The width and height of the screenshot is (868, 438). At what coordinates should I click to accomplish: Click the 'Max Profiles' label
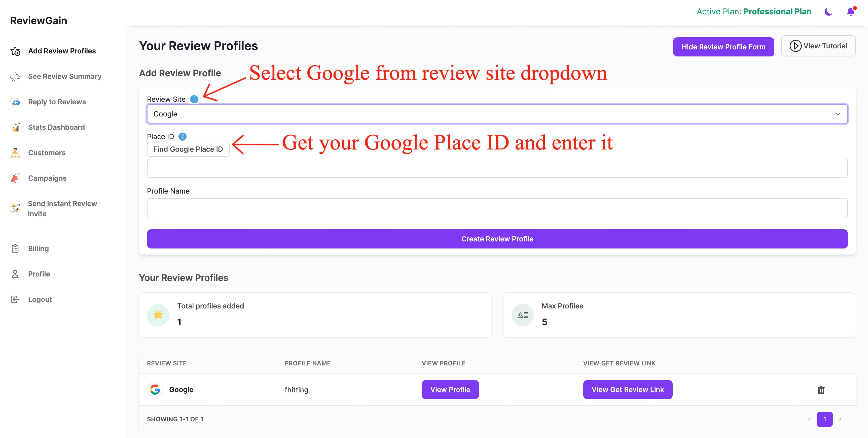tap(562, 306)
